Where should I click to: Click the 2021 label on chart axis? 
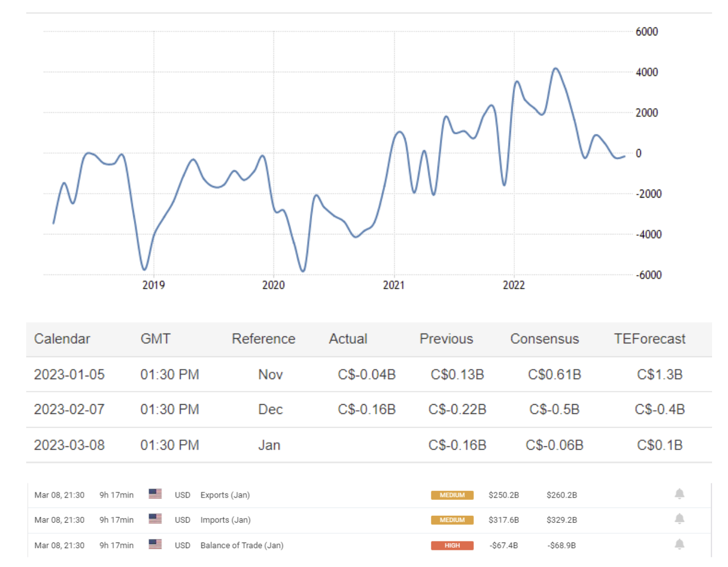point(394,285)
